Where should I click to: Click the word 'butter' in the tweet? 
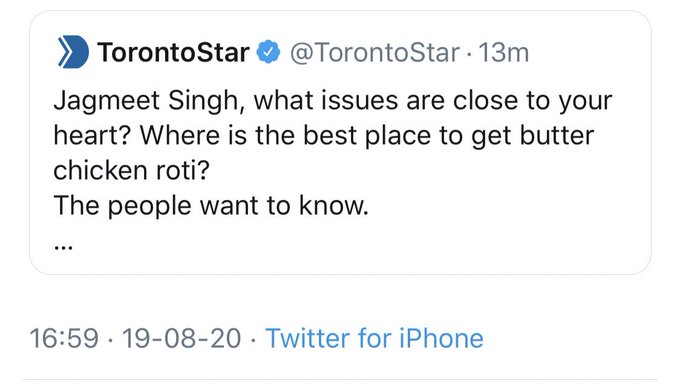pos(557,135)
